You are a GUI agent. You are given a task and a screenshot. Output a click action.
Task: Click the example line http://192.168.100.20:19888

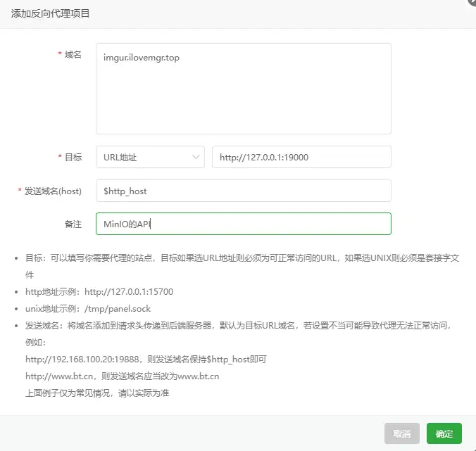(146, 360)
